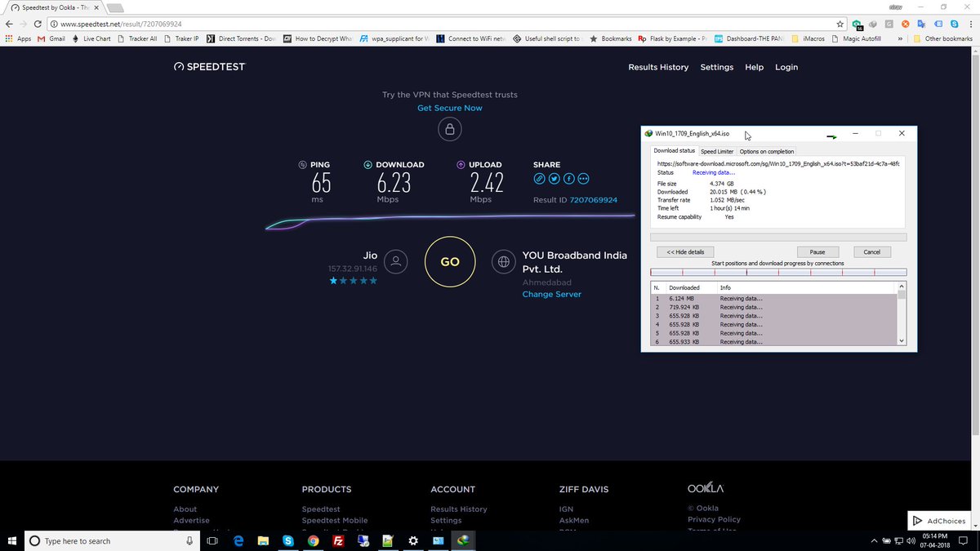Click the download progress bar
The height and width of the screenshot is (551, 980).
coord(778,238)
